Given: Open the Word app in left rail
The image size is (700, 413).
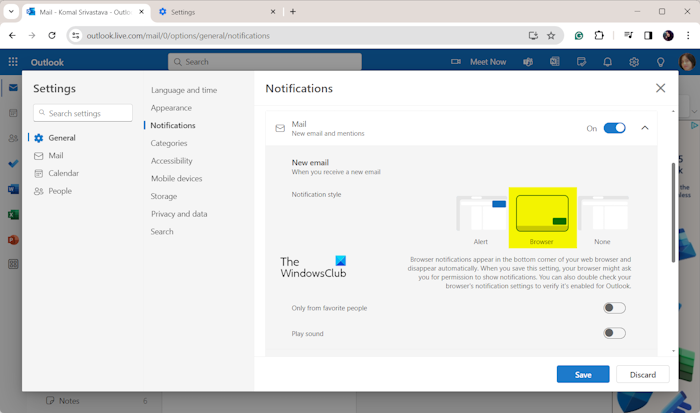Looking at the screenshot, I should pyautogui.click(x=13, y=189).
